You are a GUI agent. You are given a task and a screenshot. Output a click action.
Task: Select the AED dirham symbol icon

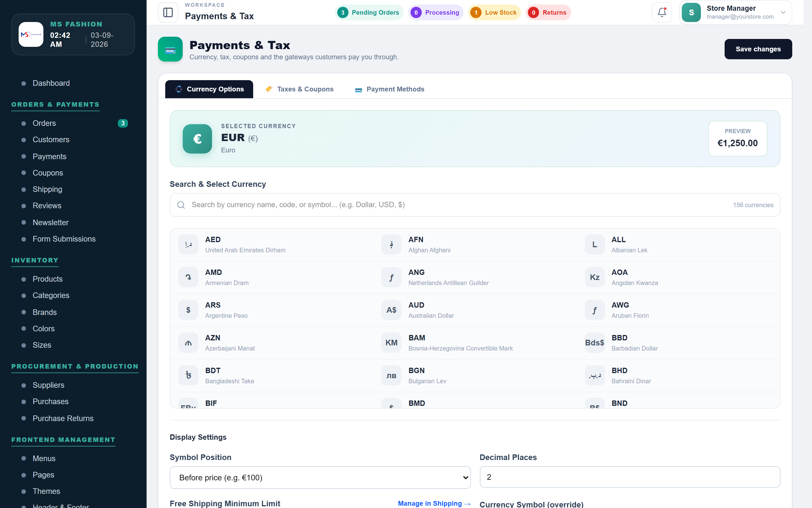click(x=188, y=245)
